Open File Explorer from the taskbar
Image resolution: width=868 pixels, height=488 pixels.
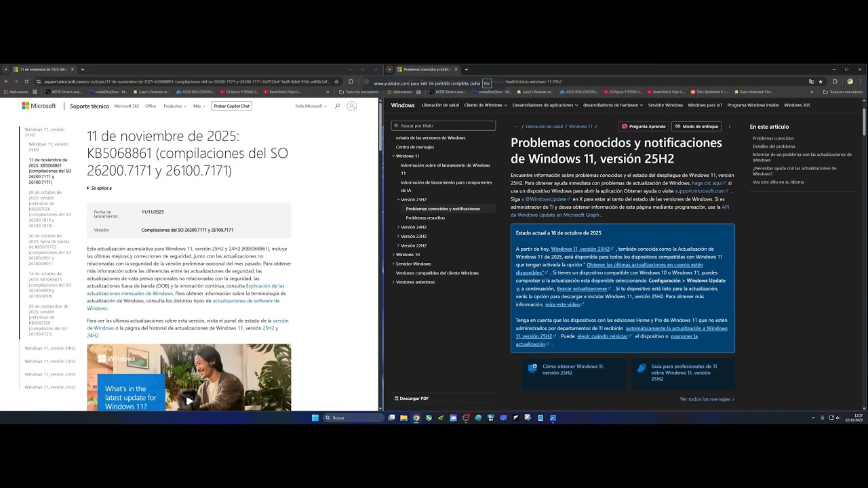coord(403,418)
